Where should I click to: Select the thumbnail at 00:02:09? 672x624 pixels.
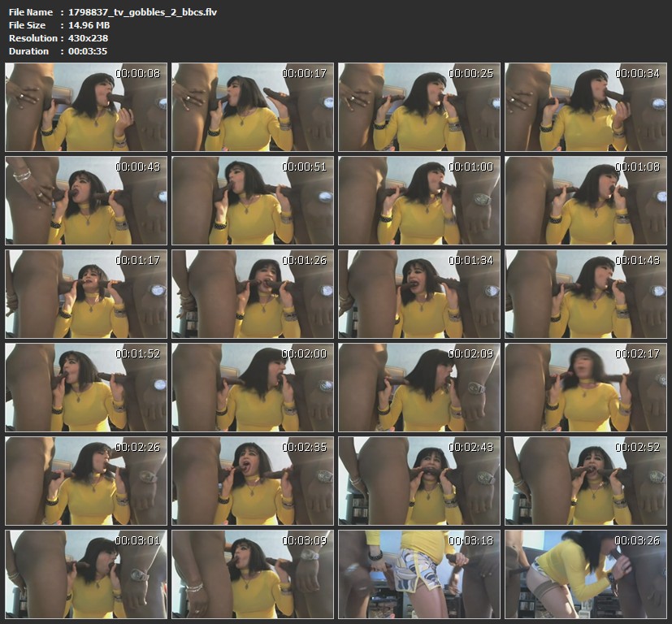(x=419, y=388)
